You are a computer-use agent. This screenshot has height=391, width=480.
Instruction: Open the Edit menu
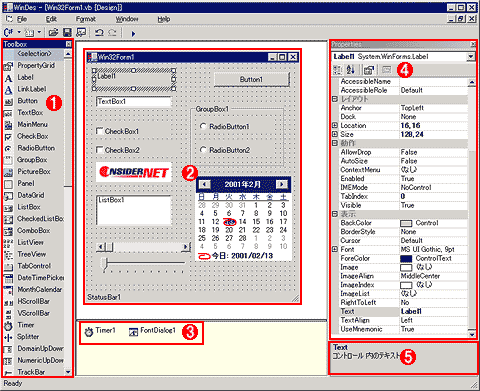51,19
